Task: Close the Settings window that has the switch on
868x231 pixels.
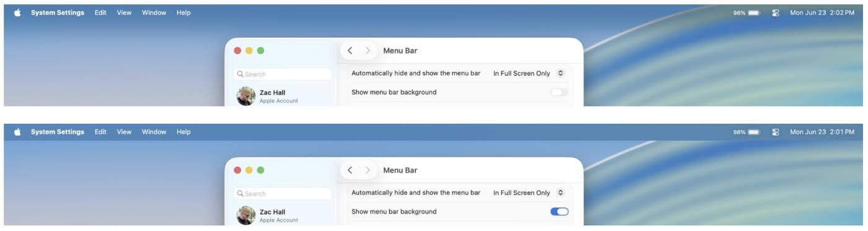Action: pyautogui.click(x=237, y=170)
